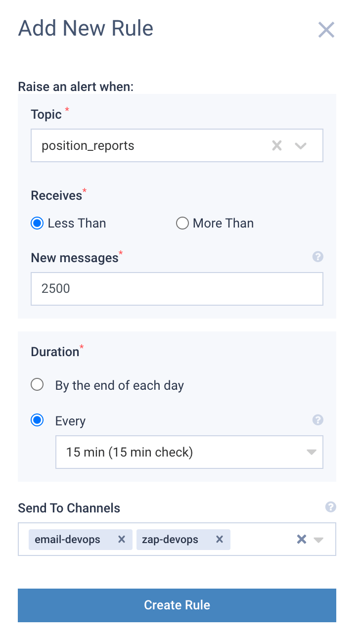Choose By the end of each day
This screenshot has height=644, width=360.
[38, 385]
